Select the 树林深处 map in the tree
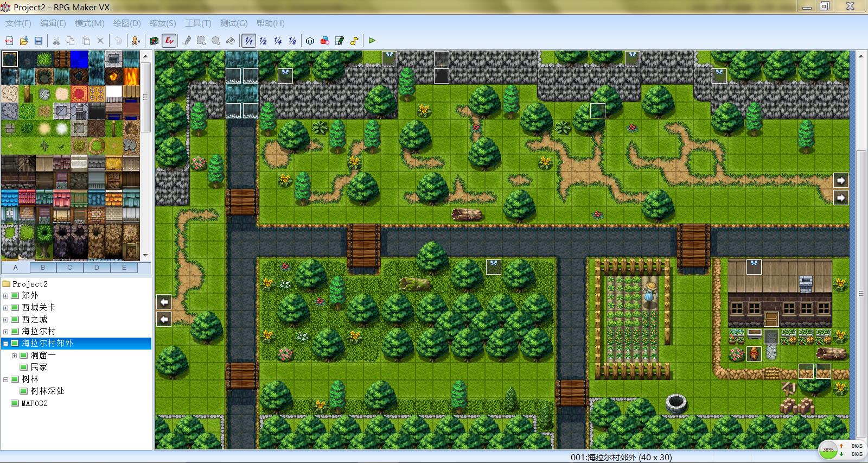The height and width of the screenshot is (463, 868). pyautogui.click(x=48, y=391)
